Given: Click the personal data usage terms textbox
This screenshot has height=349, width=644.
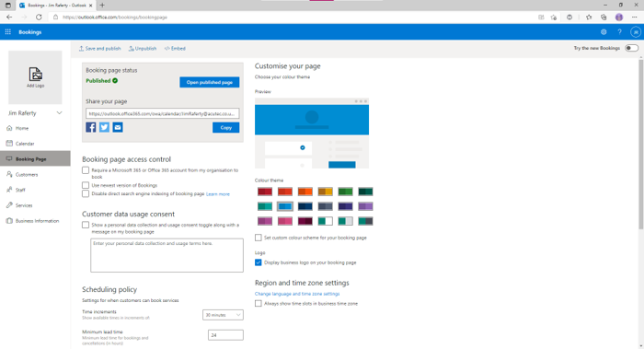Looking at the screenshot, I should pyautogui.click(x=167, y=255).
